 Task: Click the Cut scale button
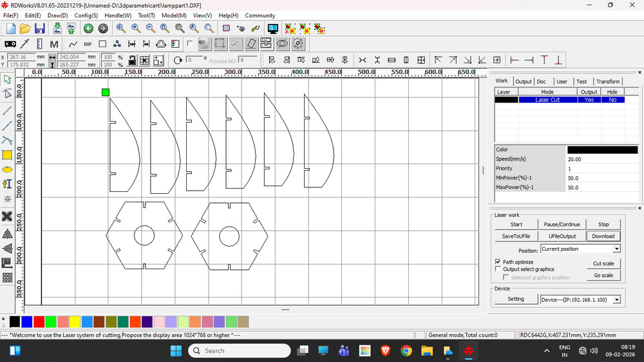(603, 263)
